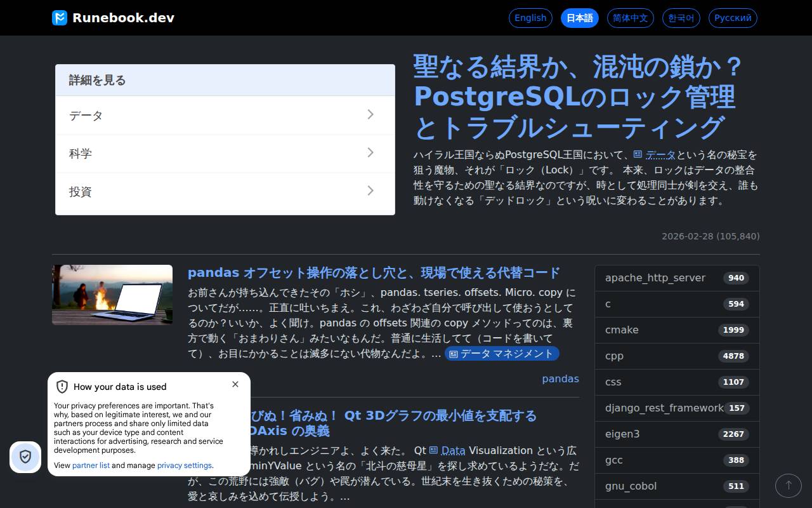
Task: Click the 詳細を見る panel header
Action: pos(225,80)
